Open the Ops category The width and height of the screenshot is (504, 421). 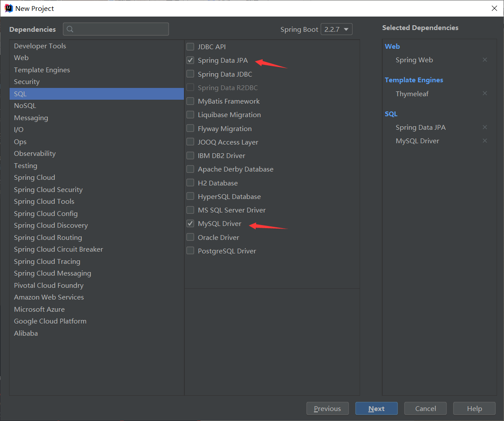pos(97,141)
